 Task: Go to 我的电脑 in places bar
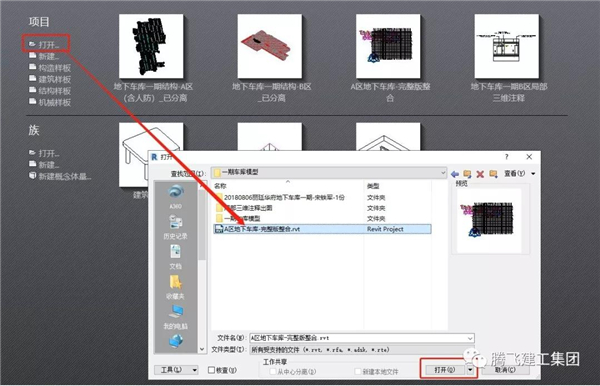[176, 317]
